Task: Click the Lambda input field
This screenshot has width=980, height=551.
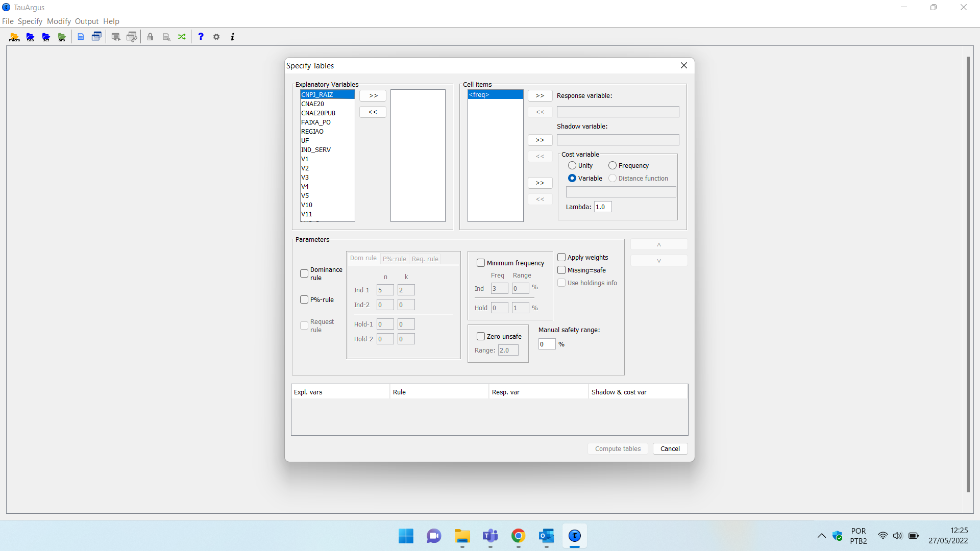Action: 602,207
